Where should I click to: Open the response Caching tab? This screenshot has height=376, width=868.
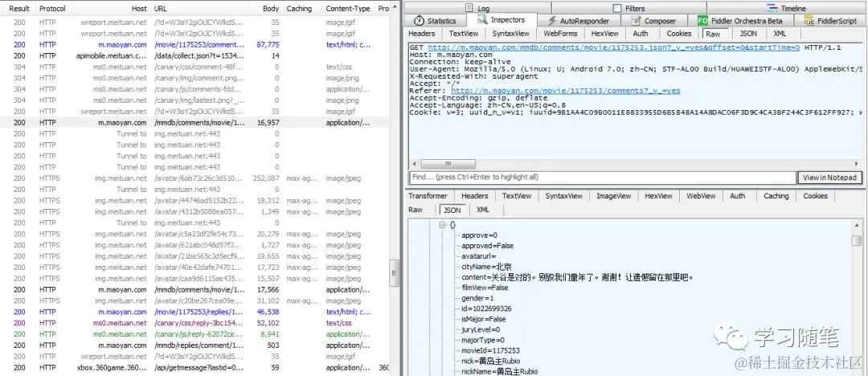pyautogui.click(x=776, y=195)
